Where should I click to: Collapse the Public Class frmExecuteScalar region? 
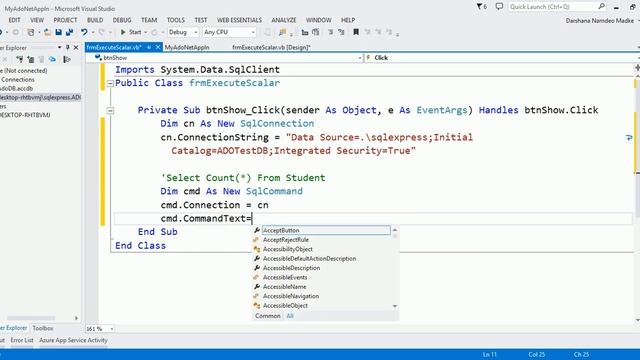pyautogui.click(x=110, y=84)
